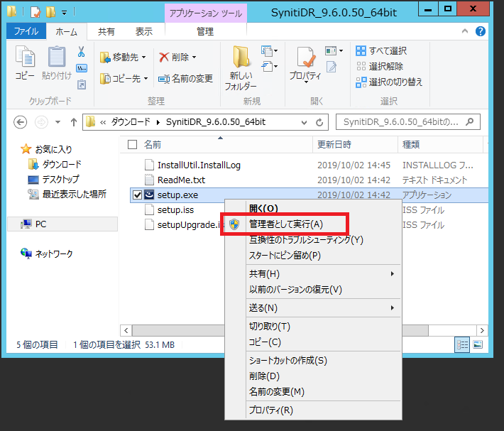Viewport: 504px width, 431px height.
Task: Click 選択の切り替え to invert selection
Action: click(389, 82)
